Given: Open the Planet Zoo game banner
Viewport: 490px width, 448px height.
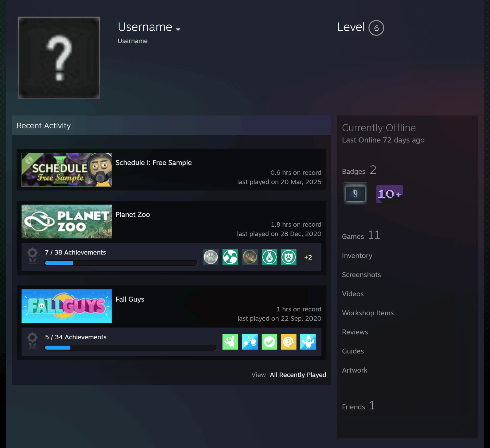Looking at the screenshot, I should (67, 222).
